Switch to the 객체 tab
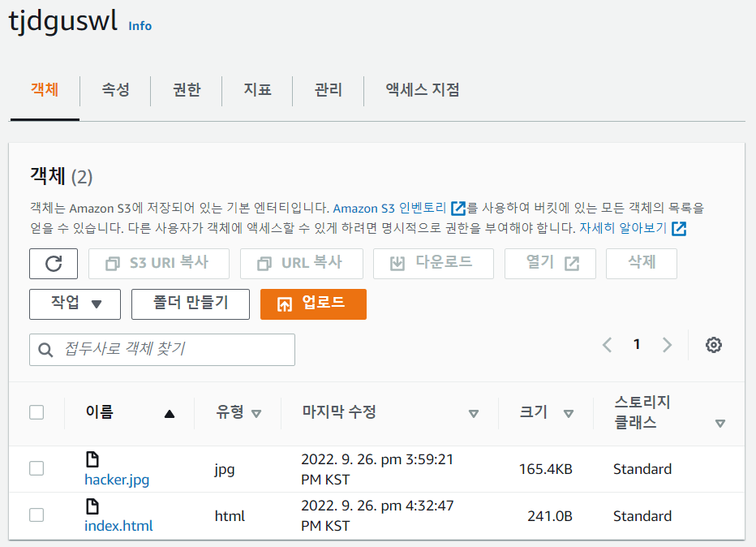The image size is (756, 547). pyautogui.click(x=45, y=90)
